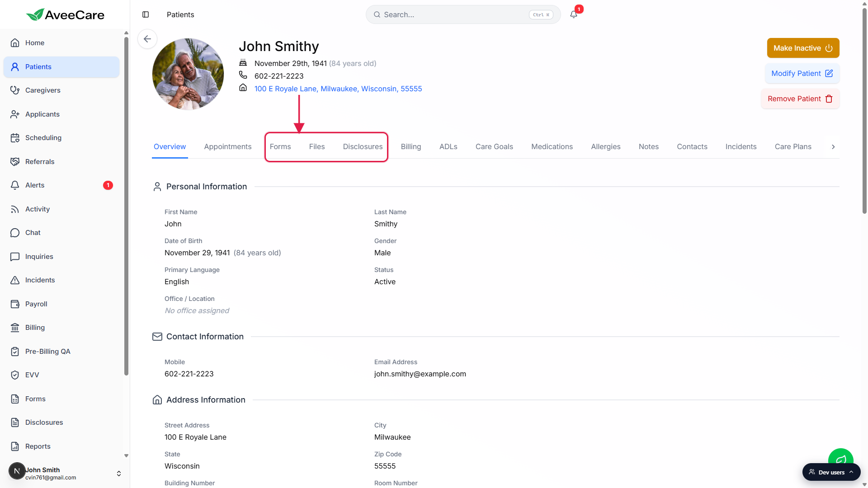Click Modify Patient
This screenshot has height=488, width=868.
802,73
